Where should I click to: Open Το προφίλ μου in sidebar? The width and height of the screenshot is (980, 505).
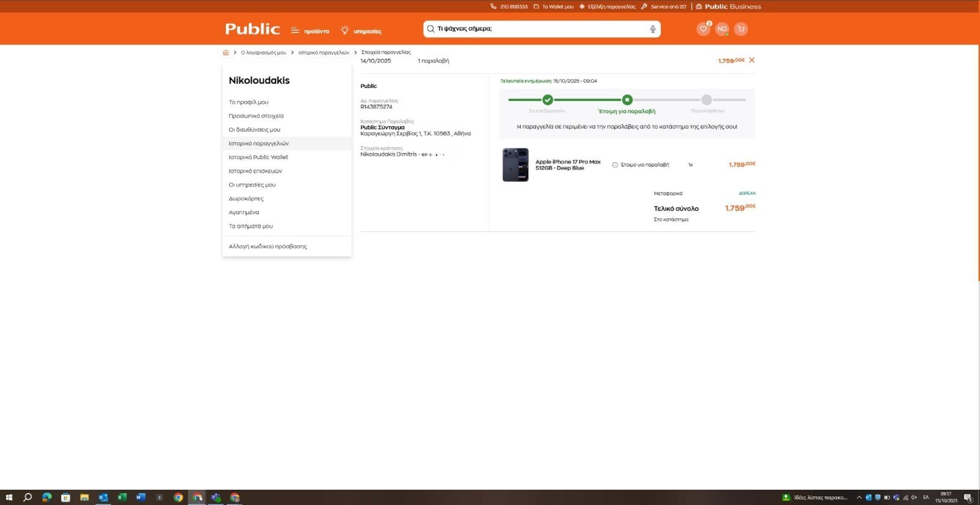coord(249,102)
